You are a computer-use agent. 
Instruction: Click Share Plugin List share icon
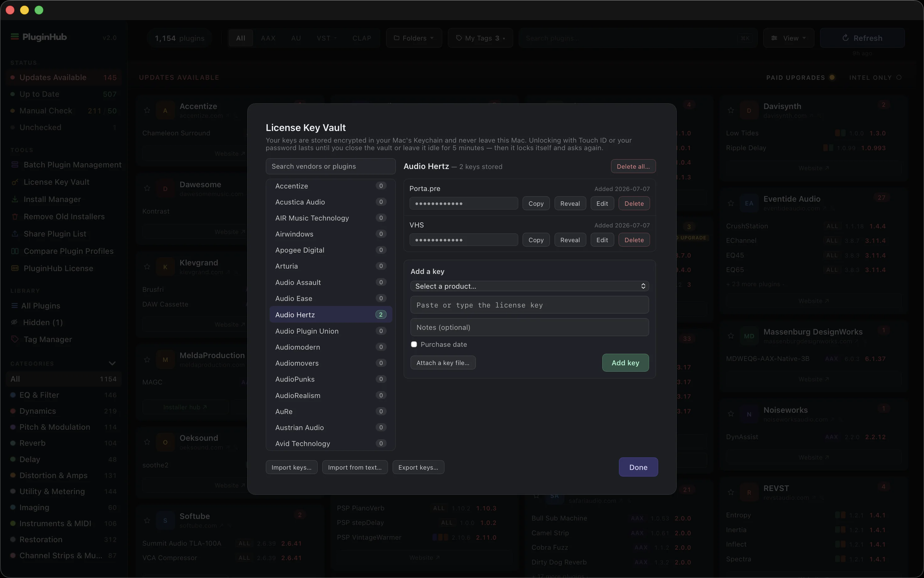click(x=15, y=234)
